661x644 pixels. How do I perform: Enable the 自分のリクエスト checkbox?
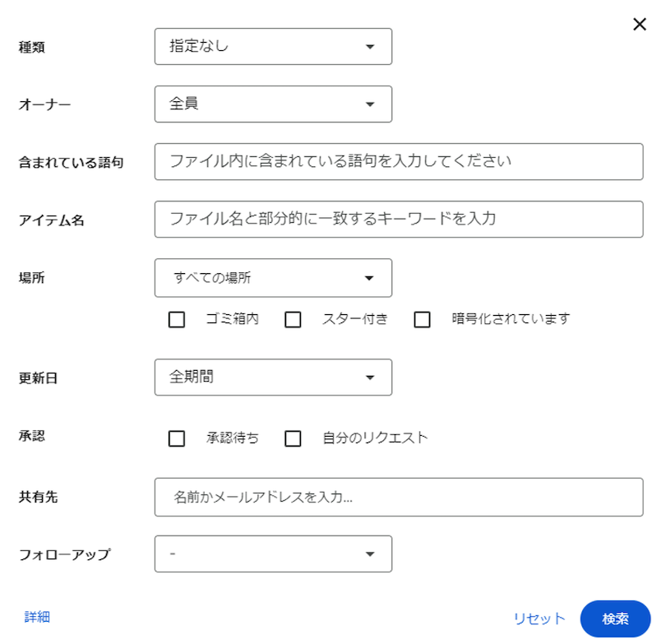[294, 438]
